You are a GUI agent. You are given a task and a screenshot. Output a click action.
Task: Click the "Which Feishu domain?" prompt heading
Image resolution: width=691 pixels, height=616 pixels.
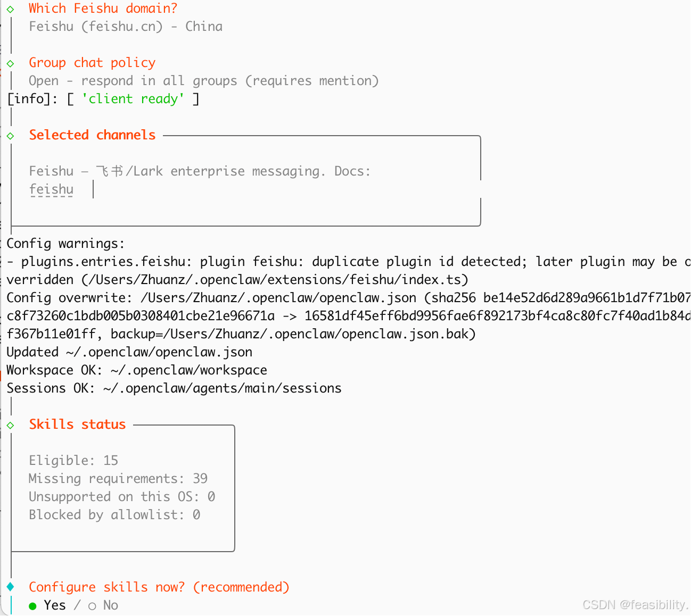coord(103,9)
